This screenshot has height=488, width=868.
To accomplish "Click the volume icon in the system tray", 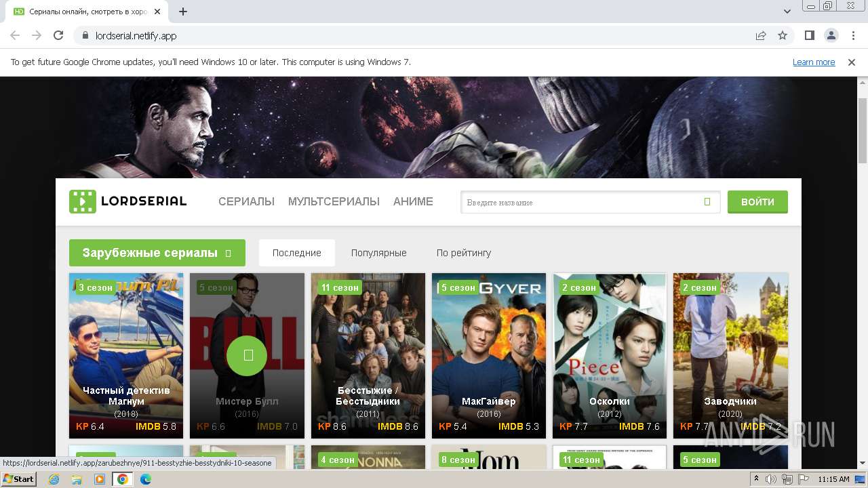I will [x=771, y=479].
